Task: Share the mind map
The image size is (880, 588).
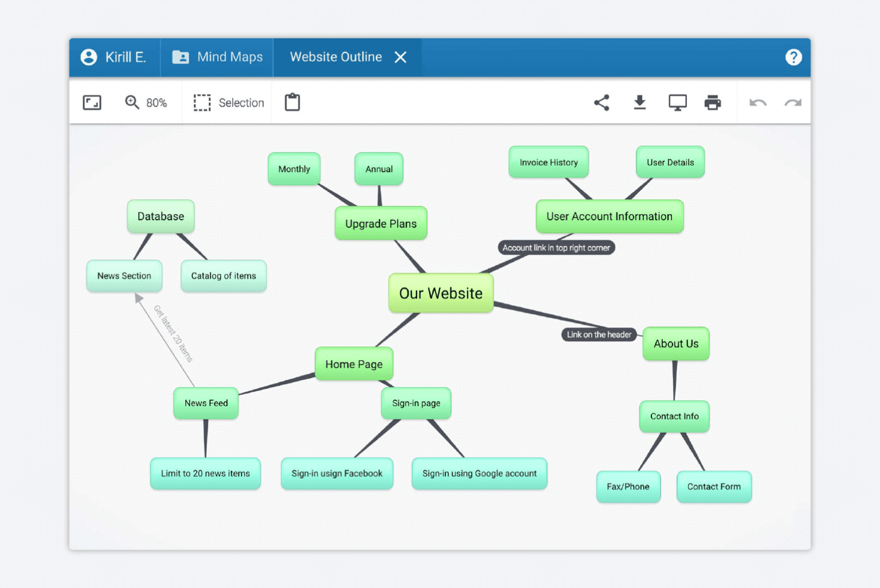Action: pyautogui.click(x=602, y=102)
